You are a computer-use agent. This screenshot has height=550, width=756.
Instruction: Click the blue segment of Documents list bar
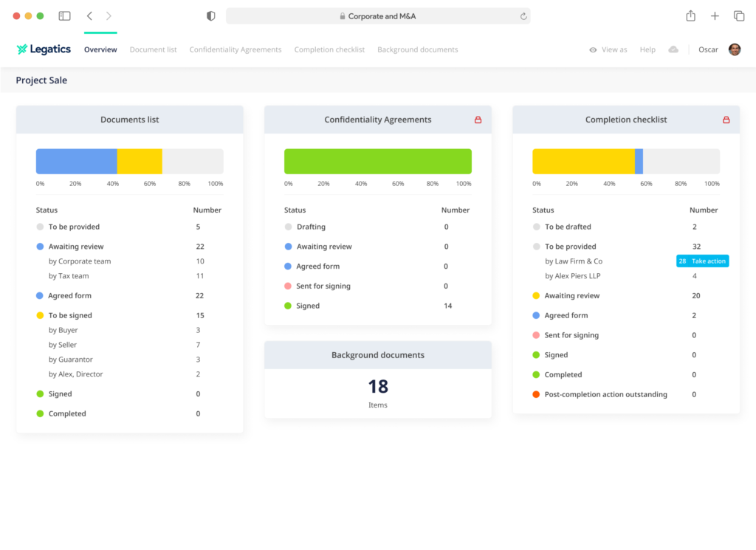click(77, 162)
